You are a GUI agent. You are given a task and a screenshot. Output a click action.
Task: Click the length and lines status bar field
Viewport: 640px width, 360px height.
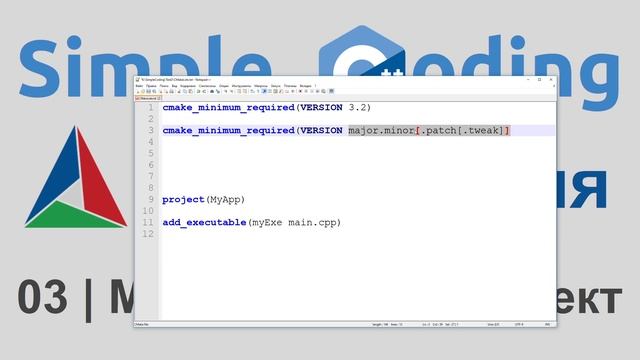[x=387, y=324]
